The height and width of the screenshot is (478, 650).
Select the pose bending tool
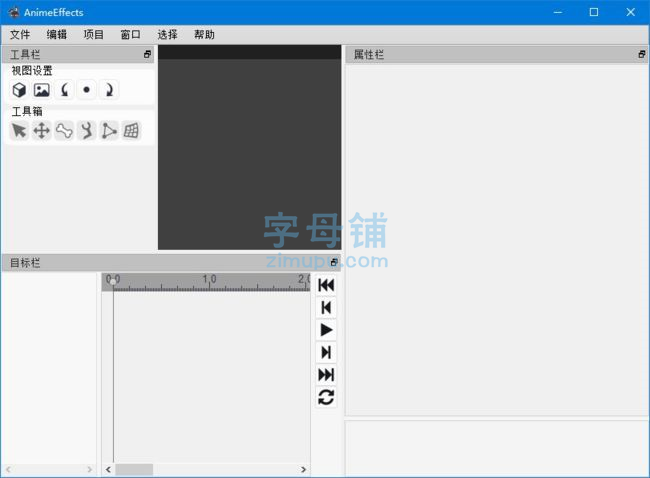click(86, 131)
